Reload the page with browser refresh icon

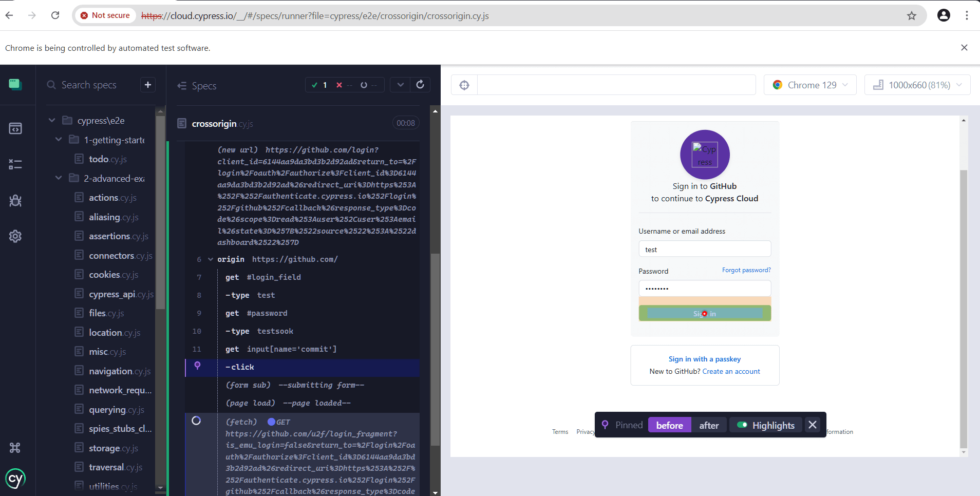point(55,15)
